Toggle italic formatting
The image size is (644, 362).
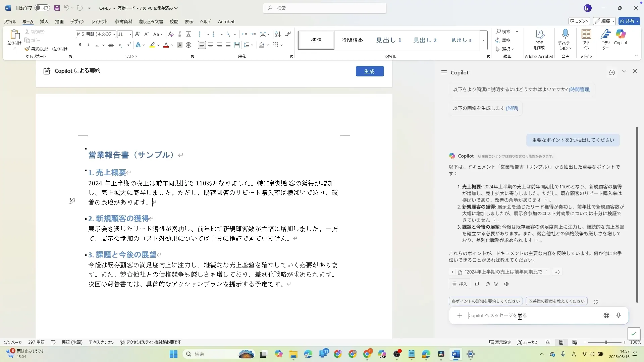[88, 45]
